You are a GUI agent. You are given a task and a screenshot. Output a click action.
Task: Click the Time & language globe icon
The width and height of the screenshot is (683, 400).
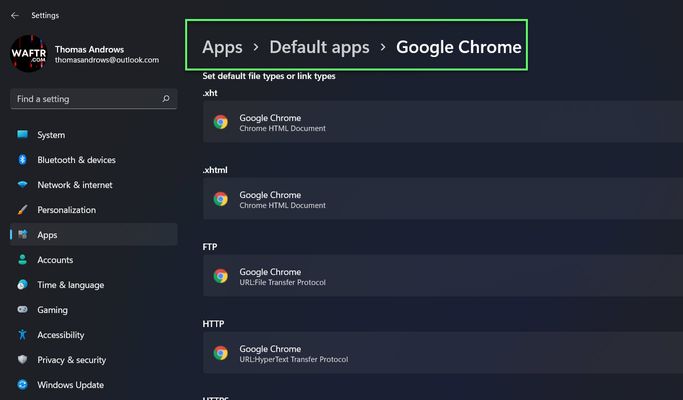(23, 285)
